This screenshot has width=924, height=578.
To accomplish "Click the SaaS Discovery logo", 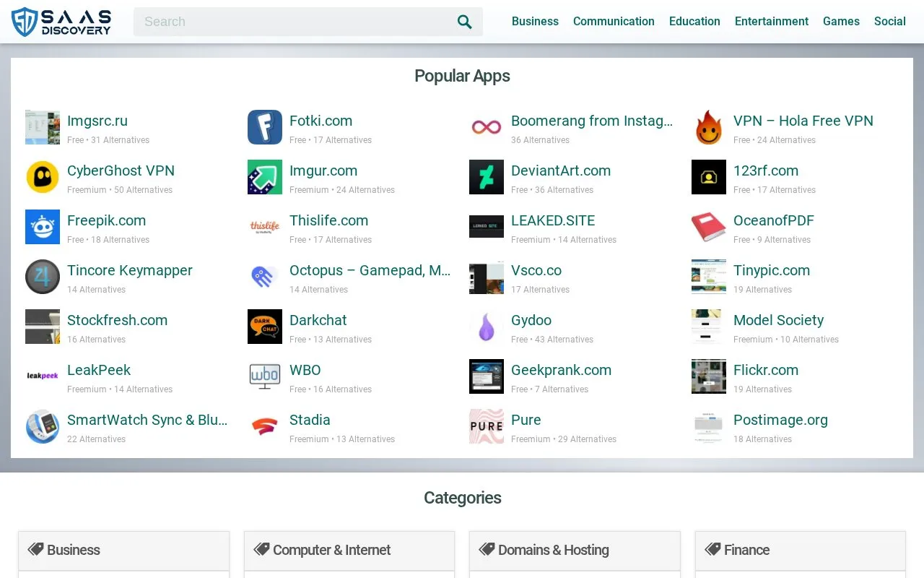I will [61, 22].
